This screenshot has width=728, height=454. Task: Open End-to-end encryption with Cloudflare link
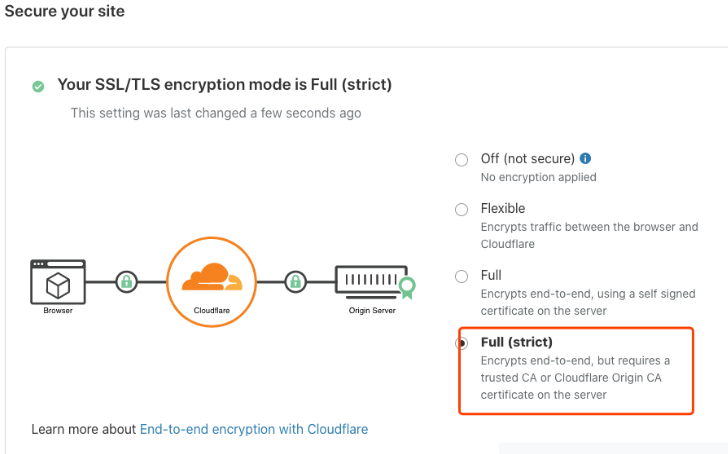click(254, 429)
